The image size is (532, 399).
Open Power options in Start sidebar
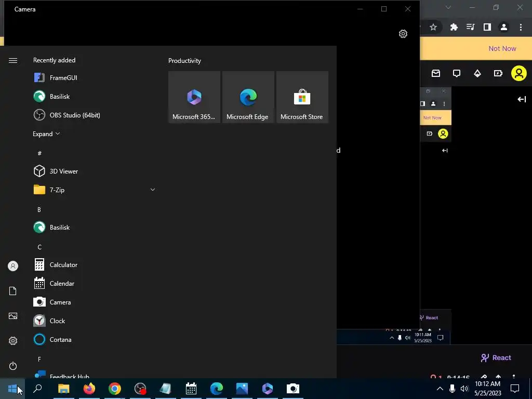[x=13, y=366]
